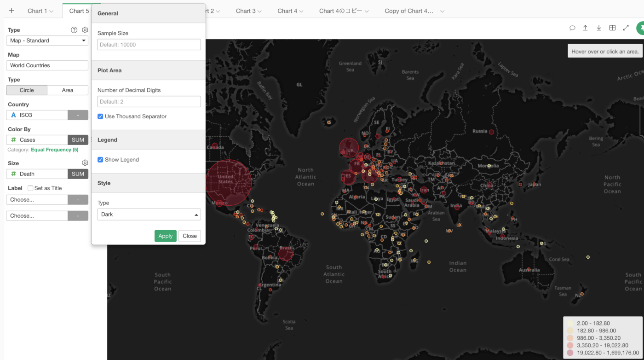Enable the Set as Title checkbox
Image resolution: width=644 pixels, height=360 pixels.
click(30, 188)
